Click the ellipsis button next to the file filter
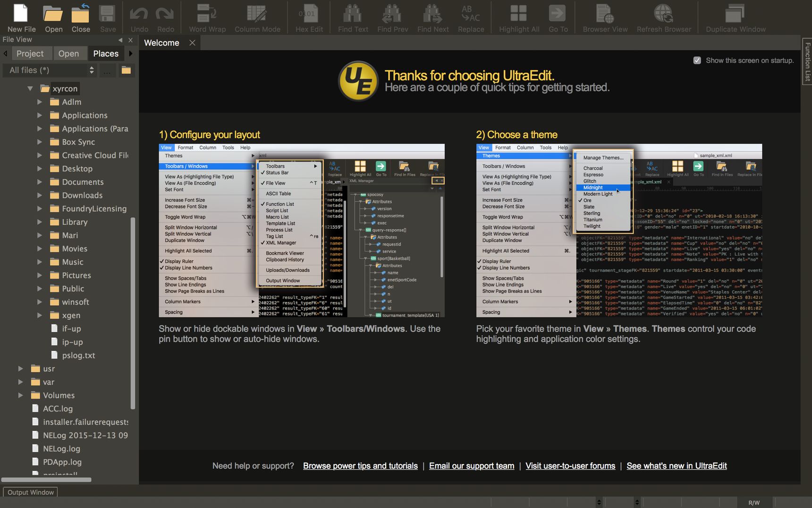 pos(107,70)
